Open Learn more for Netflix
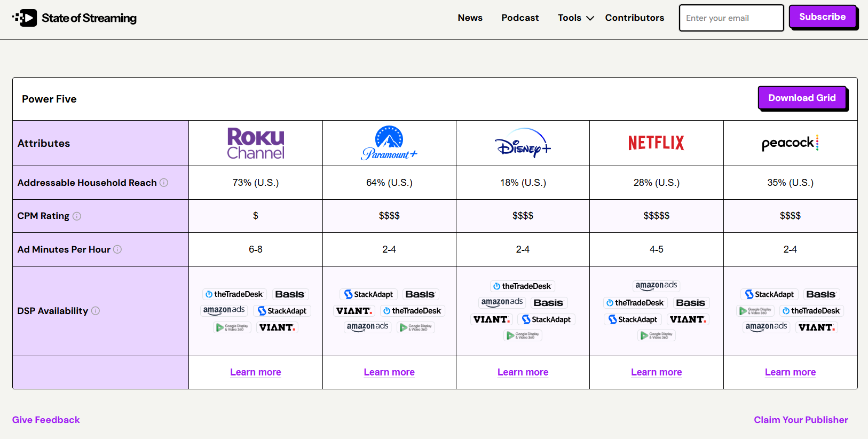This screenshot has width=868, height=439. point(656,372)
